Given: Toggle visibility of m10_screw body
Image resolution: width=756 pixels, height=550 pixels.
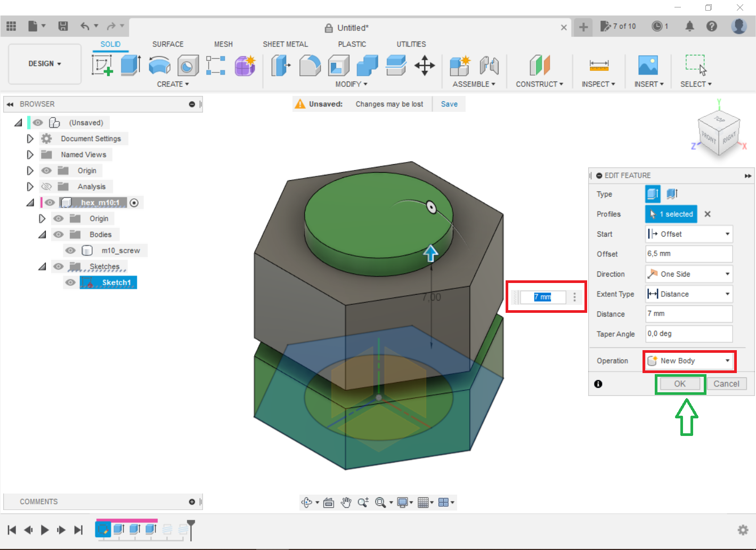Looking at the screenshot, I should point(70,250).
